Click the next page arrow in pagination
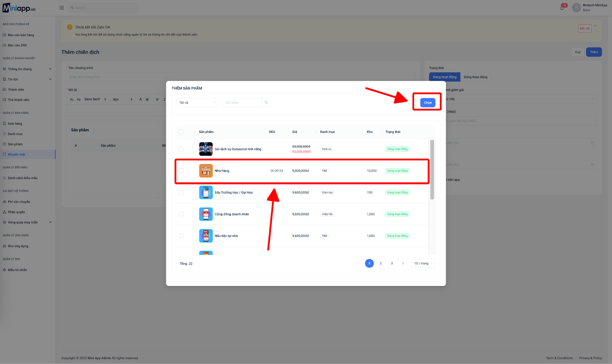The image size is (612, 364). pyautogui.click(x=403, y=263)
